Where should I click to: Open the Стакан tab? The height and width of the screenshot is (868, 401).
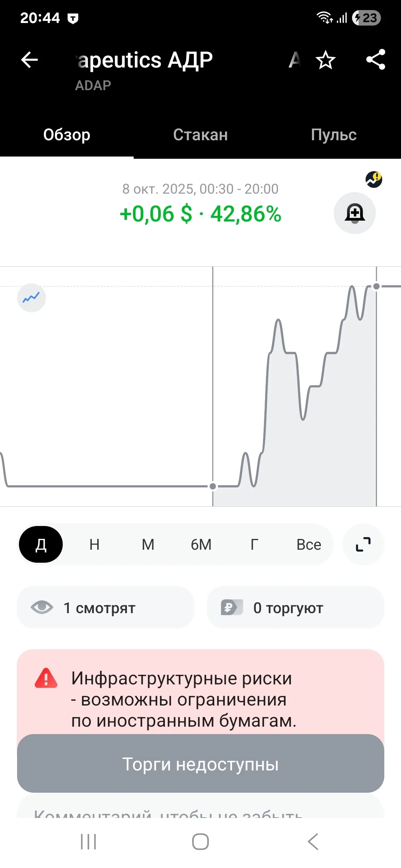[200, 135]
